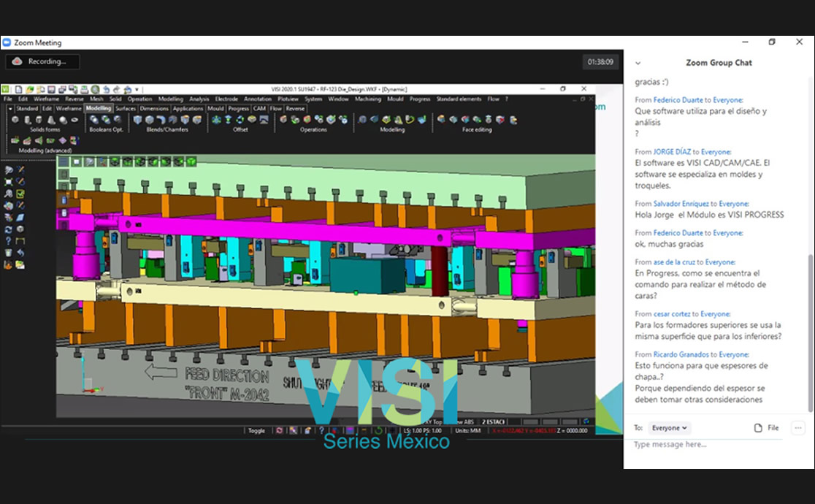Click the zoom-fit icon in left sidebar
The height and width of the screenshot is (504, 815).
8,182
